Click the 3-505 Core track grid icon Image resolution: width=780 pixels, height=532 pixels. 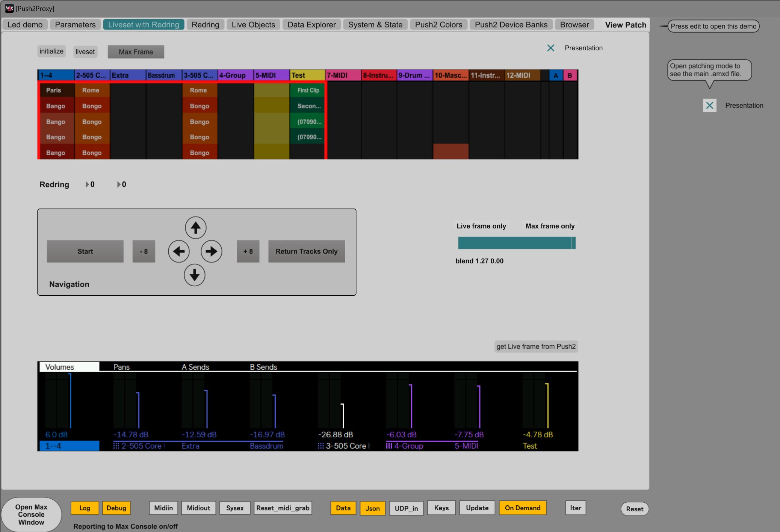pos(320,446)
